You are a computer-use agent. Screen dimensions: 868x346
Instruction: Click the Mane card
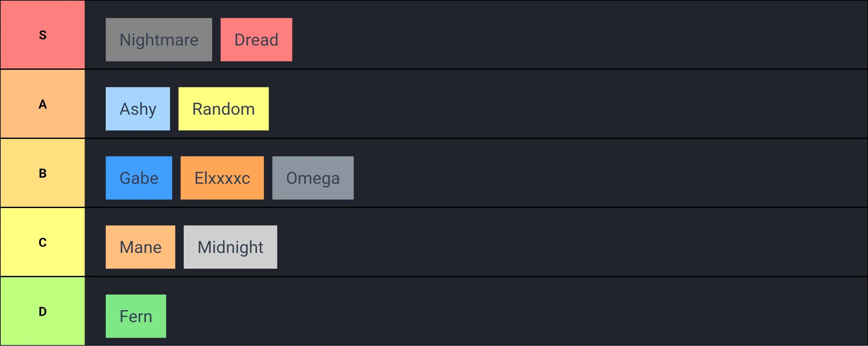(140, 247)
